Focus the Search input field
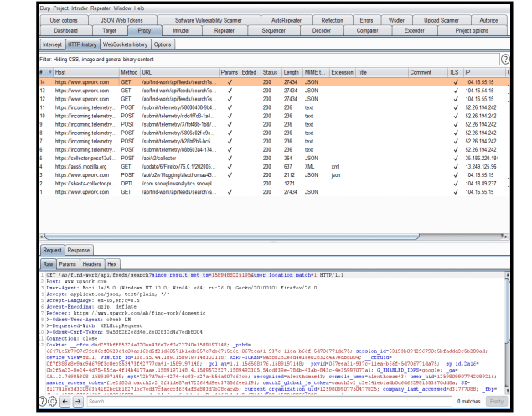 tap(270, 402)
